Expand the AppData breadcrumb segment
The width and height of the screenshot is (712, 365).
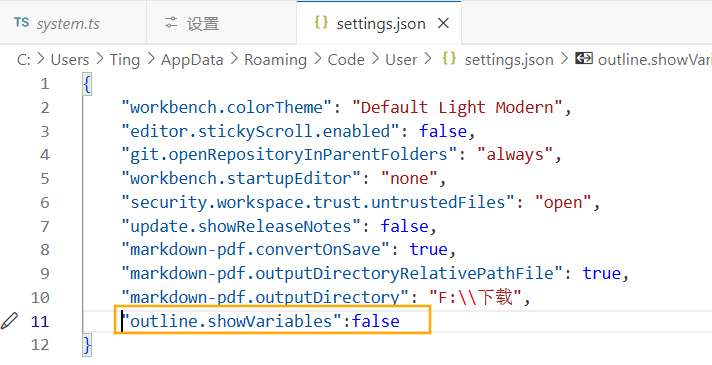pyautogui.click(x=192, y=59)
